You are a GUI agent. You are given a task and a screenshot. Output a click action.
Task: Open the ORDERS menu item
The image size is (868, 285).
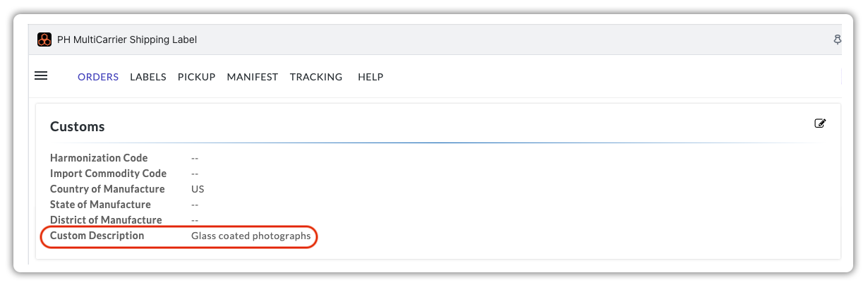[x=98, y=77]
